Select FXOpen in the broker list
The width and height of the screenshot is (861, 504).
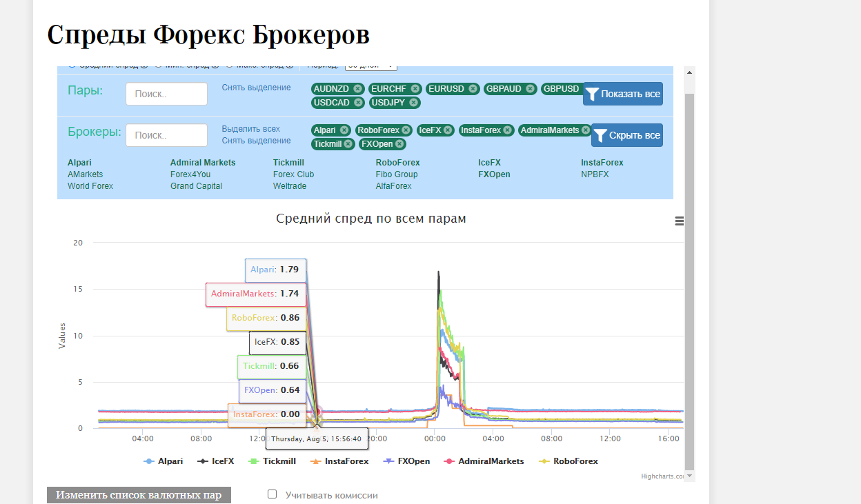495,174
